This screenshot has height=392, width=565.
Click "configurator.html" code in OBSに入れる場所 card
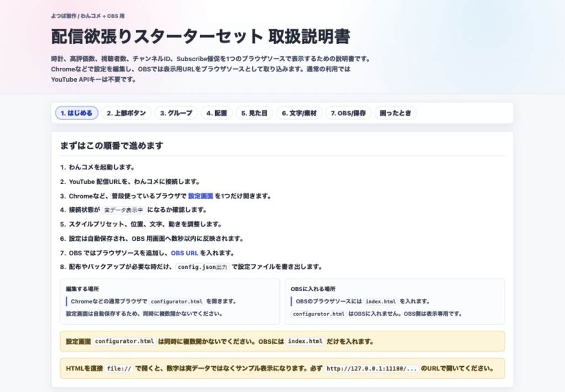(318, 314)
